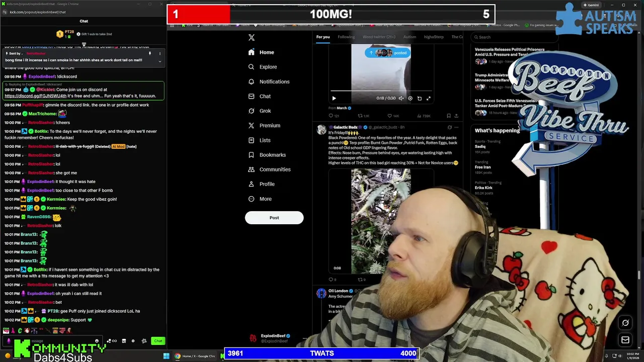The image size is (644, 362).
Task: Open Chat in X sidebar
Action: pyautogui.click(x=260, y=96)
